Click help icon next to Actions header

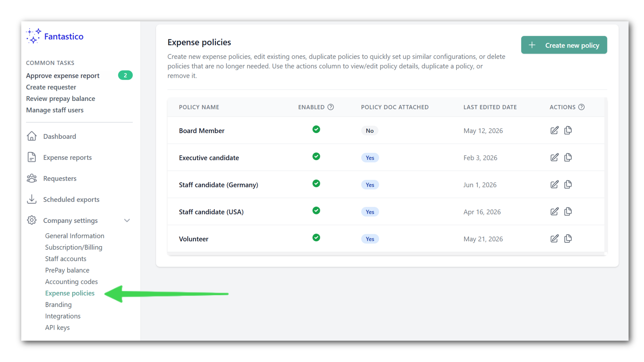pyautogui.click(x=582, y=107)
